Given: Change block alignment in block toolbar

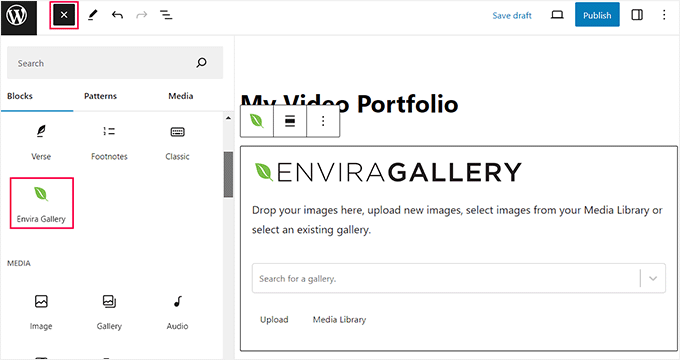Looking at the screenshot, I should pos(290,121).
